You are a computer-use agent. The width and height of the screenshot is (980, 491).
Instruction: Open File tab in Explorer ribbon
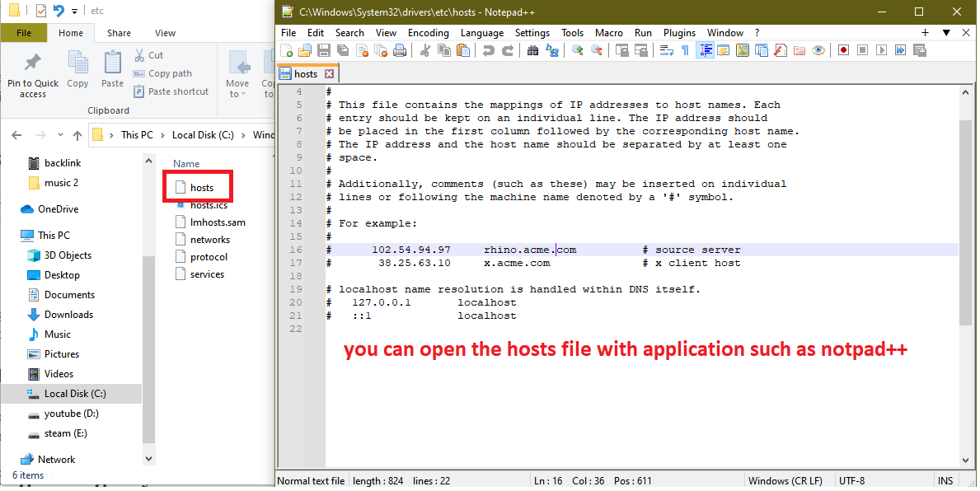click(24, 33)
